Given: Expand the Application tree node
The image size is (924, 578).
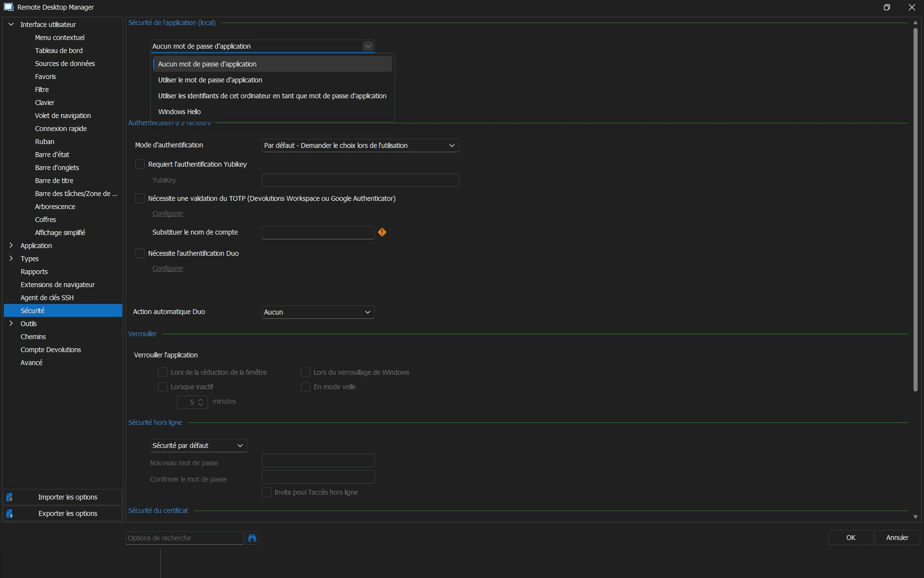Looking at the screenshot, I should coord(11,246).
